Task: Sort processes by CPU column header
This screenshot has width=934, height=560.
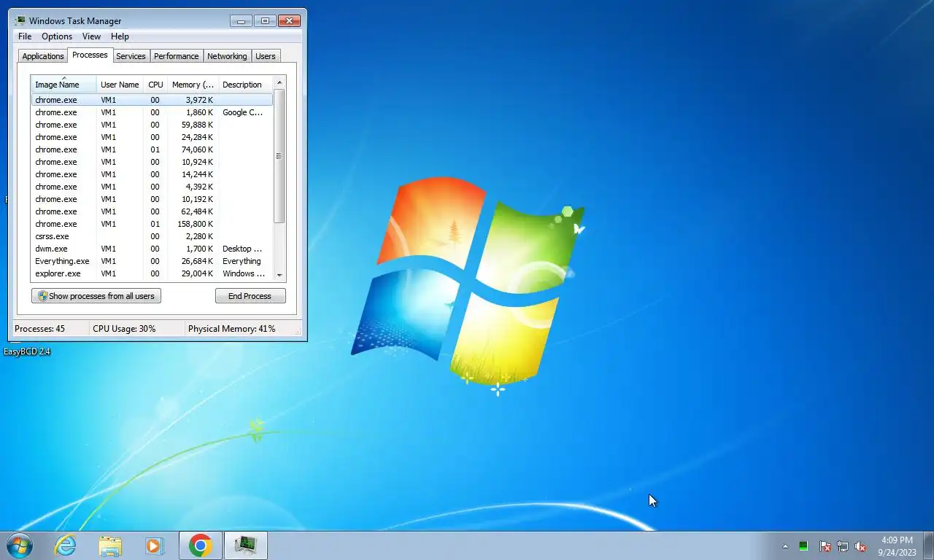Action: pyautogui.click(x=155, y=84)
